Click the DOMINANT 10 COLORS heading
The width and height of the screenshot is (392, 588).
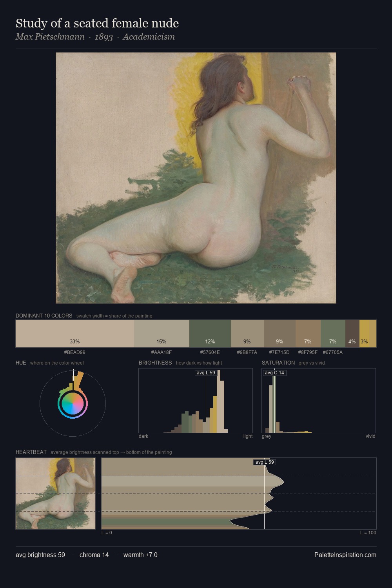tap(44, 316)
